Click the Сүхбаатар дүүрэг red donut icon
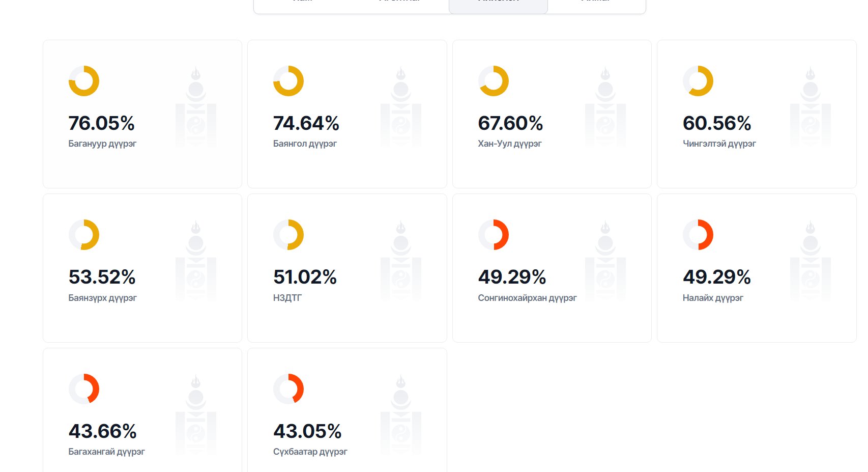Viewport: 868px width, 472px height. pos(288,389)
